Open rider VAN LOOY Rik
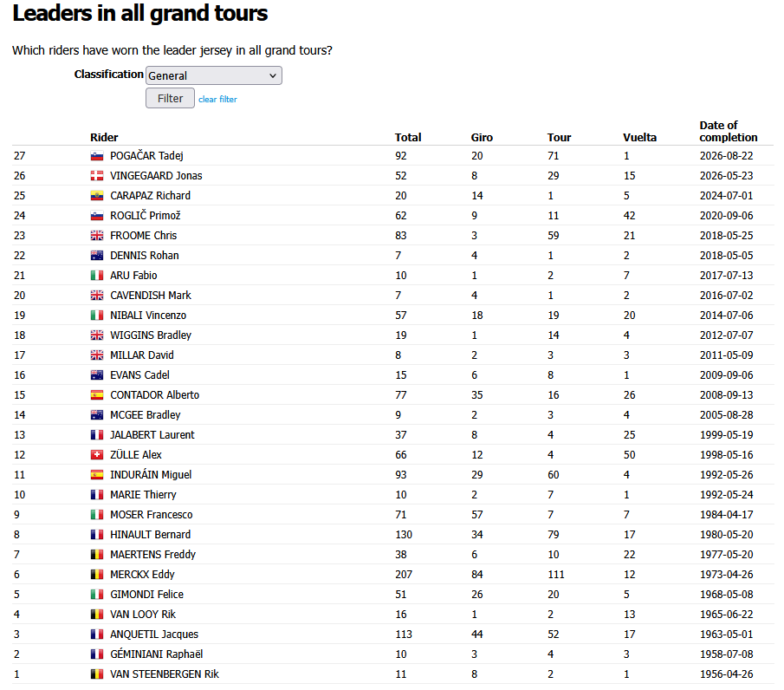Viewport: 784px width, 690px height. click(x=142, y=615)
